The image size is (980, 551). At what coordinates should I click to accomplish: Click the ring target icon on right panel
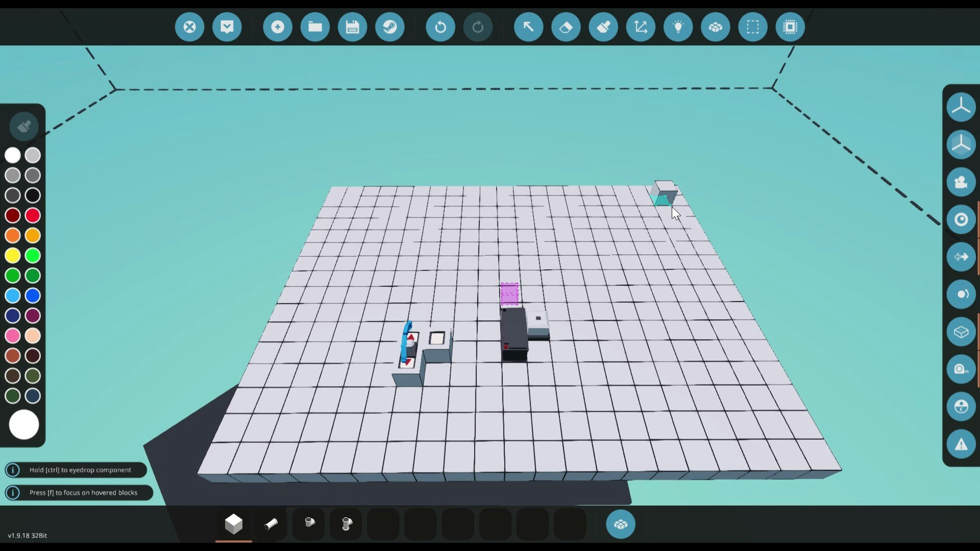pos(961,219)
